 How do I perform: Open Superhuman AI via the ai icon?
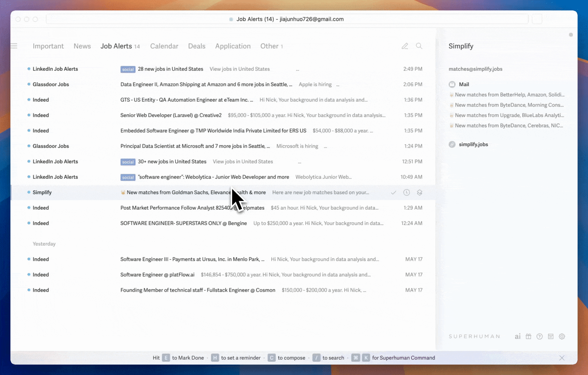(x=518, y=336)
